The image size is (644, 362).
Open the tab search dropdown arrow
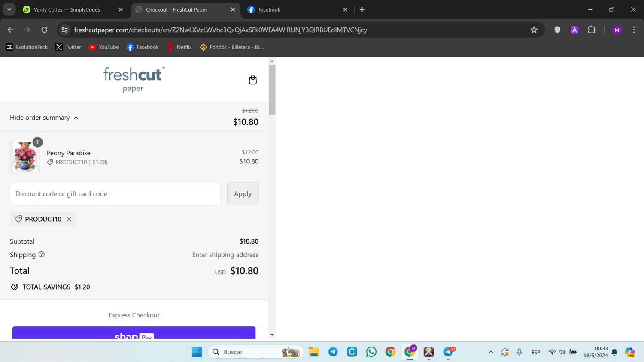(9, 9)
